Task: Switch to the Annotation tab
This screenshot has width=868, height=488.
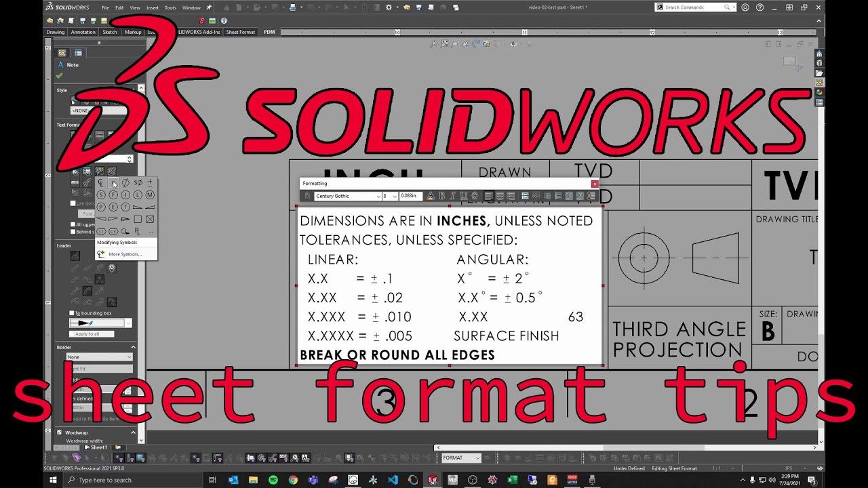Action: 83,32
